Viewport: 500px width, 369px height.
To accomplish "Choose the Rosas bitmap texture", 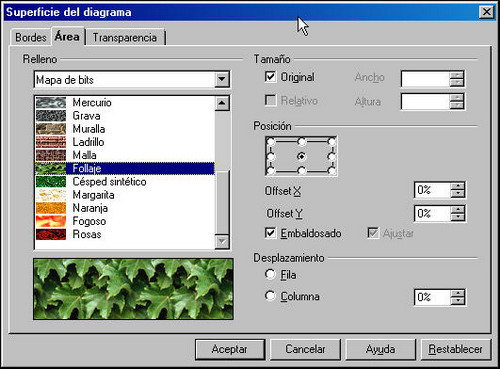I will [125, 234].
